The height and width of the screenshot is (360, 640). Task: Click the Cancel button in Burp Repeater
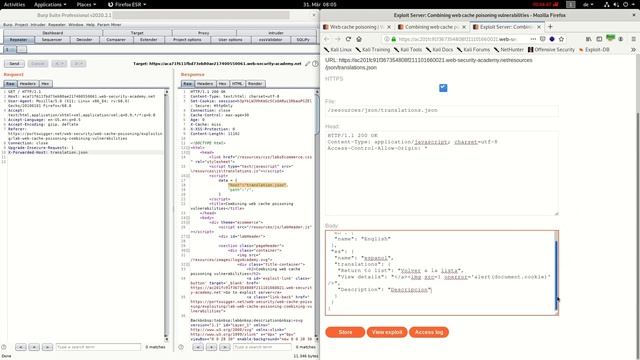(x=38, y=64)
